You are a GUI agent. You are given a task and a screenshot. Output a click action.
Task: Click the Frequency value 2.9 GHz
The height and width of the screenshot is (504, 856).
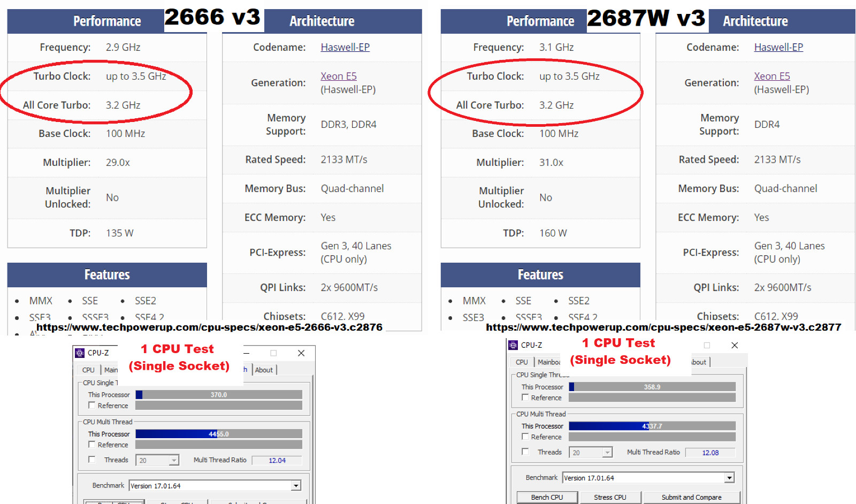(123, 47)
